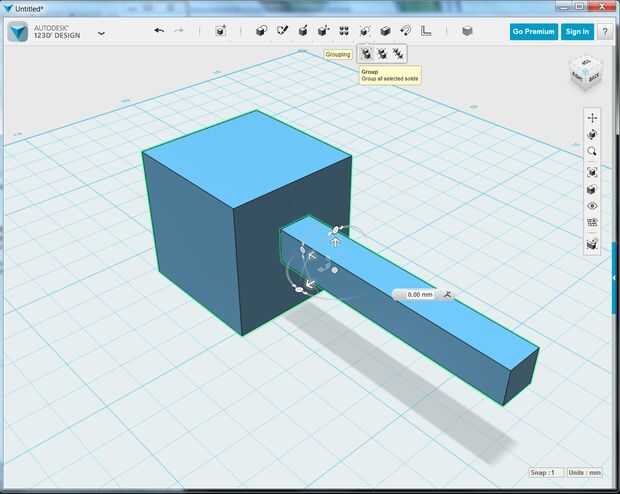620x494 pixels.
Task: Toggle the show/hide eye icon
Action: pyautogui.click(x=592, y=206)
